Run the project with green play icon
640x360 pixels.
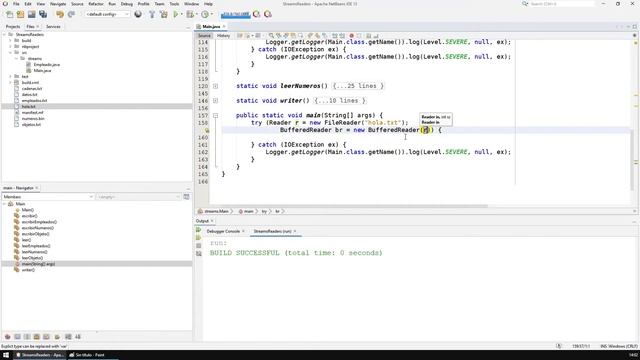coord(176,14)
